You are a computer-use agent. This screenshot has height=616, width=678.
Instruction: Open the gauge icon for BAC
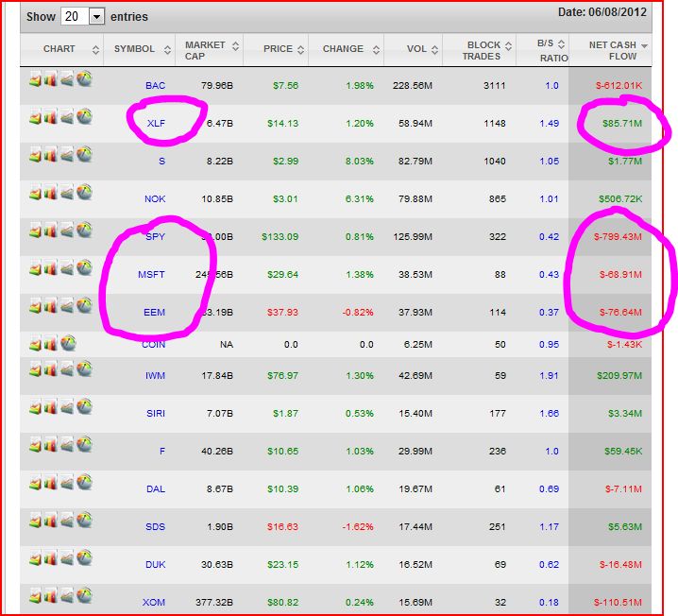[84, 78]
